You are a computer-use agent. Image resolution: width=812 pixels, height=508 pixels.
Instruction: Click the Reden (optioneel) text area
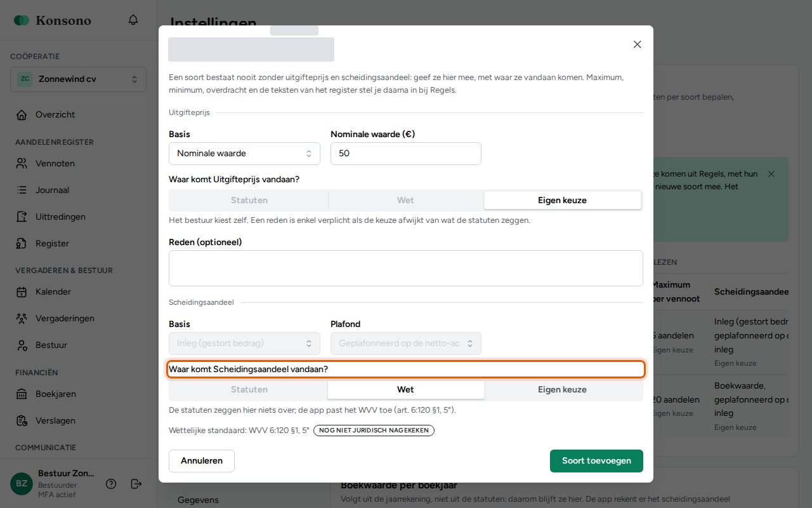pyautogui.click(x=406, y=269)
